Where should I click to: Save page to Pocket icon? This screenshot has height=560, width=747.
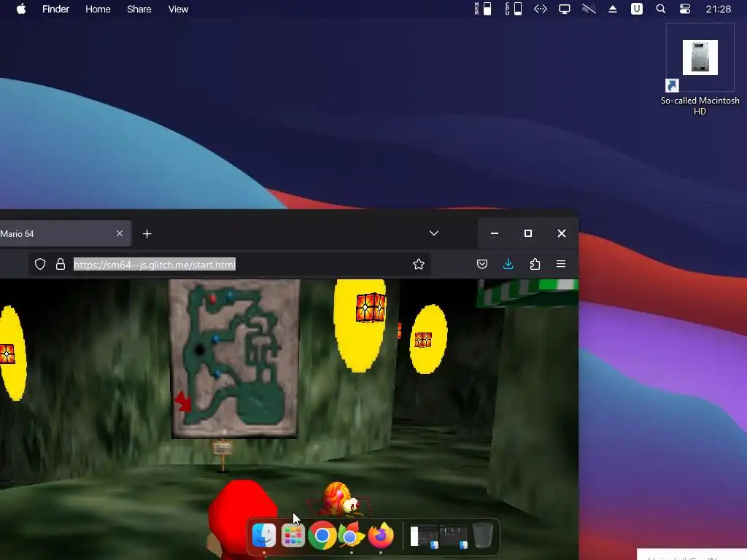coord(482,264)
